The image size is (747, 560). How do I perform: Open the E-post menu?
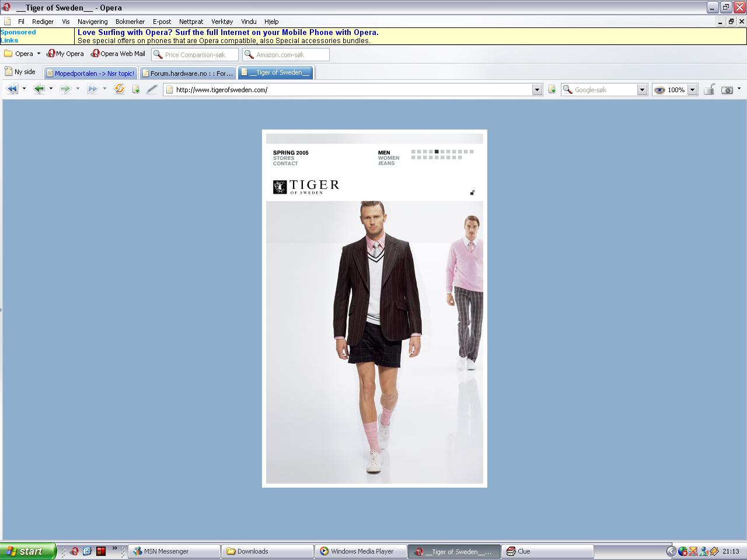[x=162, y=22]
